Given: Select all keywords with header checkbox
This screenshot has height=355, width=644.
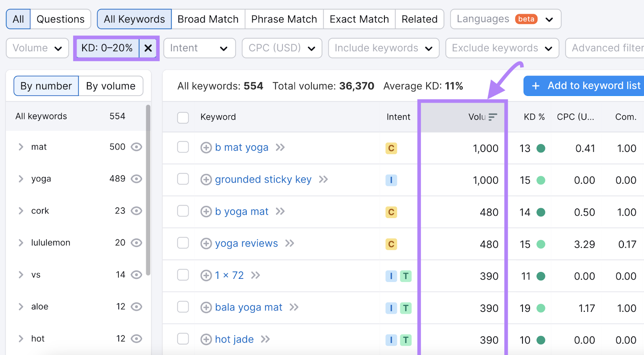Looking at the screenshot, I should click(183, 117).
